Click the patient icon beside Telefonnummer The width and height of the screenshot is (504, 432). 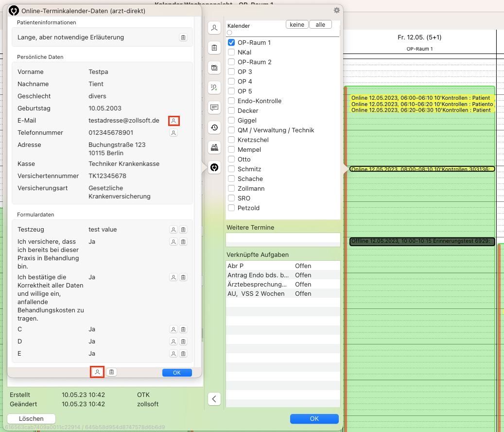pos(174,132)
